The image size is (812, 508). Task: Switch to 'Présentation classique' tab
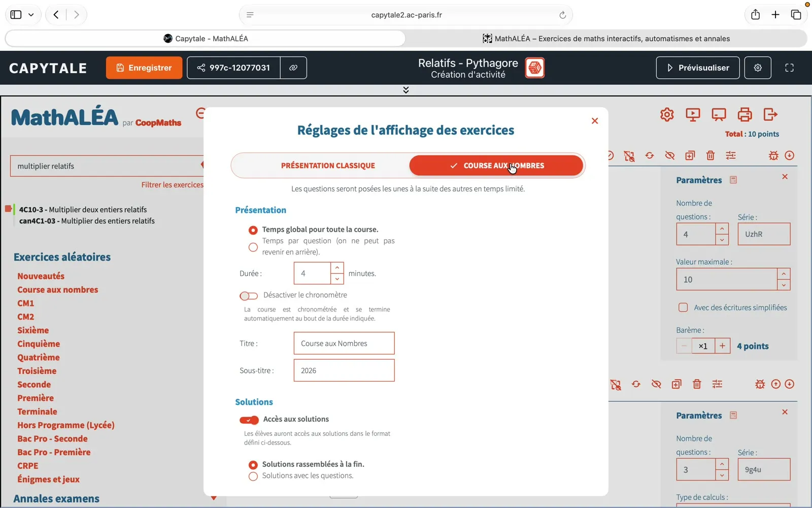pyautogui.click(x=328, y=166)
